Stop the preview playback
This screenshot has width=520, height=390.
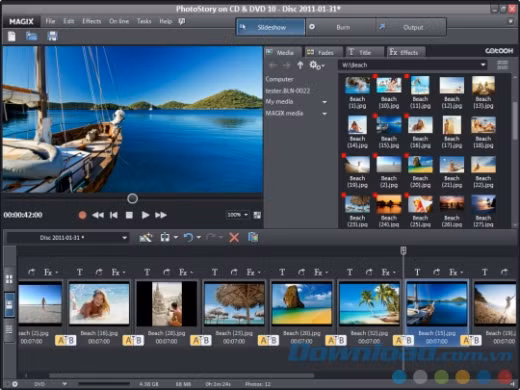(x=129, y=215)
